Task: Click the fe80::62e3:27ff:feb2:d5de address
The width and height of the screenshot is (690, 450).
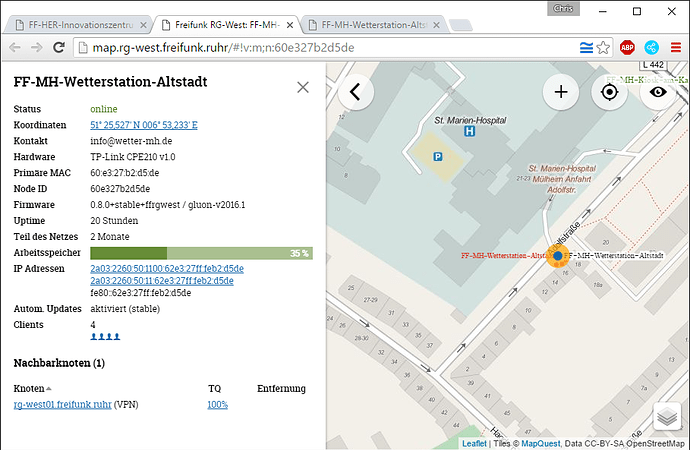Action: coord(141,293)
